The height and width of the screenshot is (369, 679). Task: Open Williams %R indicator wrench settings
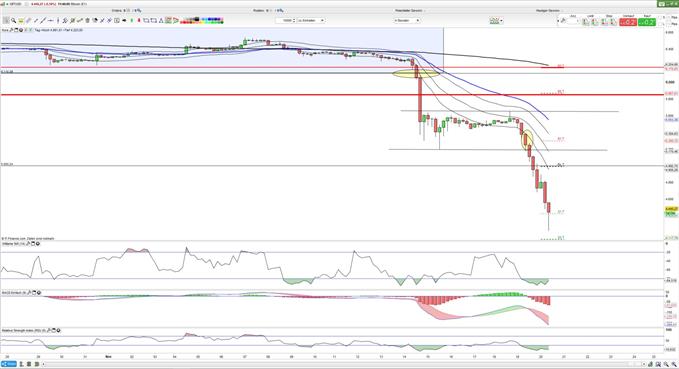tap(28, 244)
